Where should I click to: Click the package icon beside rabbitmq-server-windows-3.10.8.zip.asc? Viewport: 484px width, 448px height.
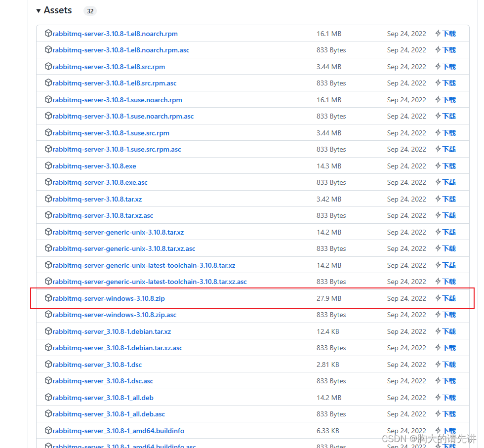48,314
